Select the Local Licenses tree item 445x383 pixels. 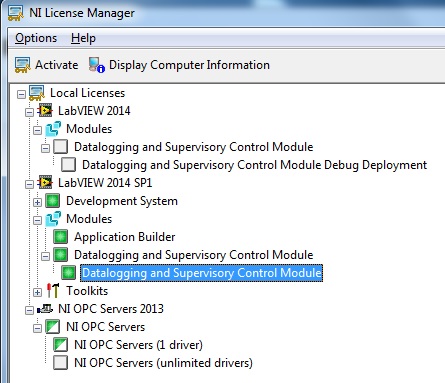(87, 93)
